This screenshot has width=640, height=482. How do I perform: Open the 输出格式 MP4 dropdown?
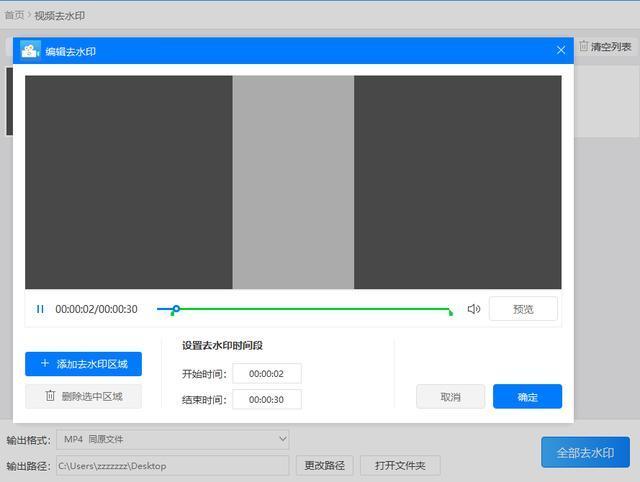(173, 439)
